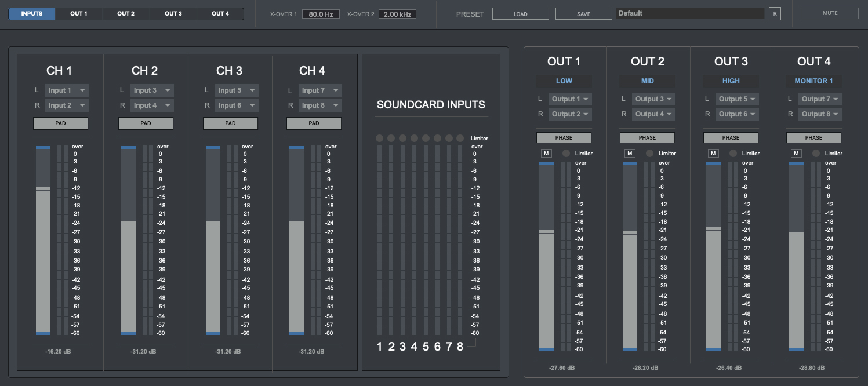This screenshot has height=386, width=868.
Task: Open OUT 3 left Output 5 dropdown
Action: (x=737, y=99)
